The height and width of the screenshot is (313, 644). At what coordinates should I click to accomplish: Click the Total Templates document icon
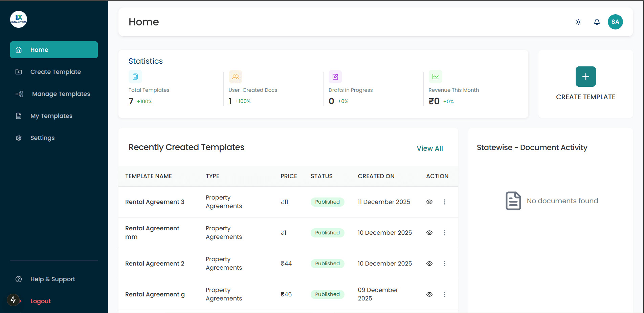pos(135,77)
